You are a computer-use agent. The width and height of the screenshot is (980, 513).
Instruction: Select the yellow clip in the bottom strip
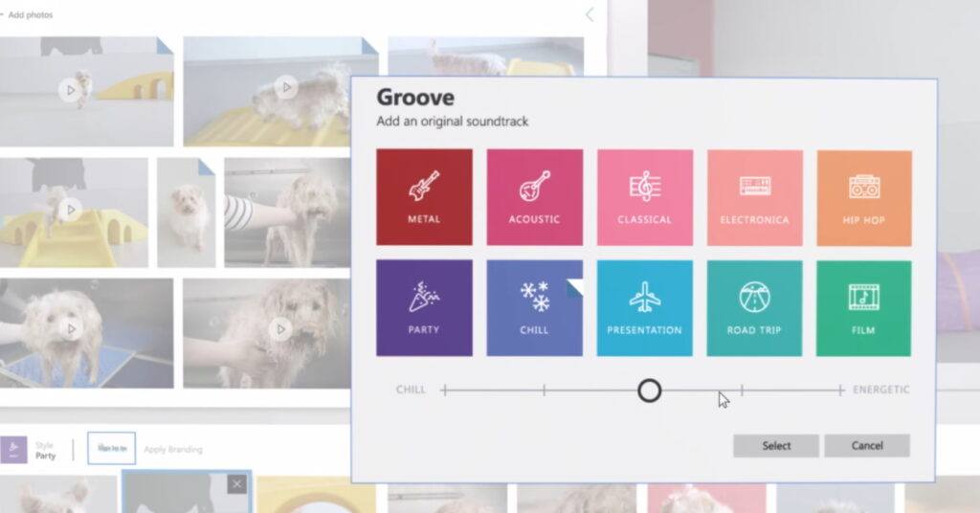pyautogui.click(x=316, y=495)
